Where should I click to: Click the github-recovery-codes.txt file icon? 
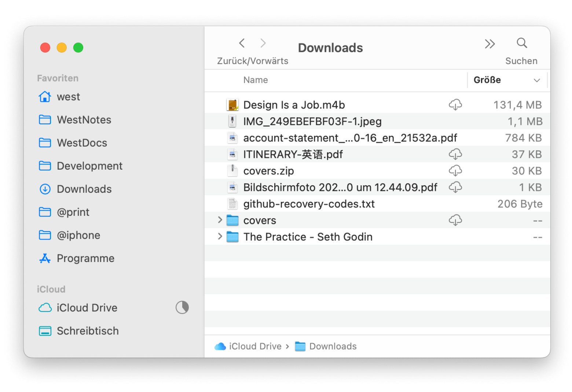232,204
